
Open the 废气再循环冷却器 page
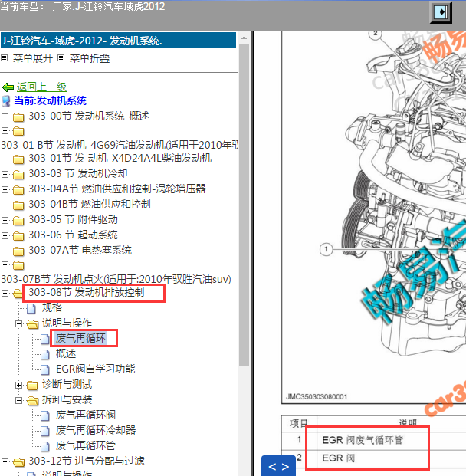click(96, 430)
